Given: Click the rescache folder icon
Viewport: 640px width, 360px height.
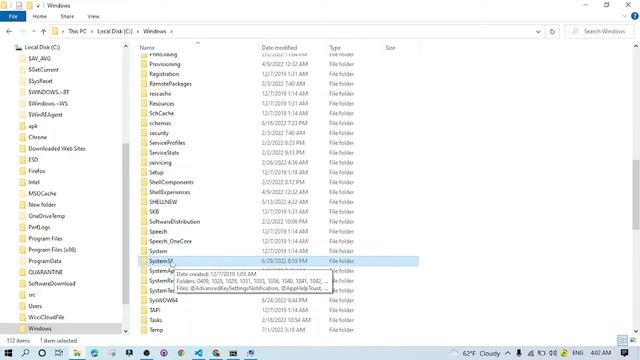Looking at the screenshot, I should coord(144,93).
